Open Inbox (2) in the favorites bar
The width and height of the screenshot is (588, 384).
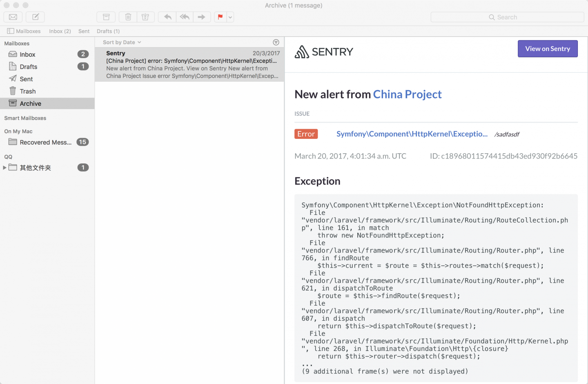click(x=60, y=31)
